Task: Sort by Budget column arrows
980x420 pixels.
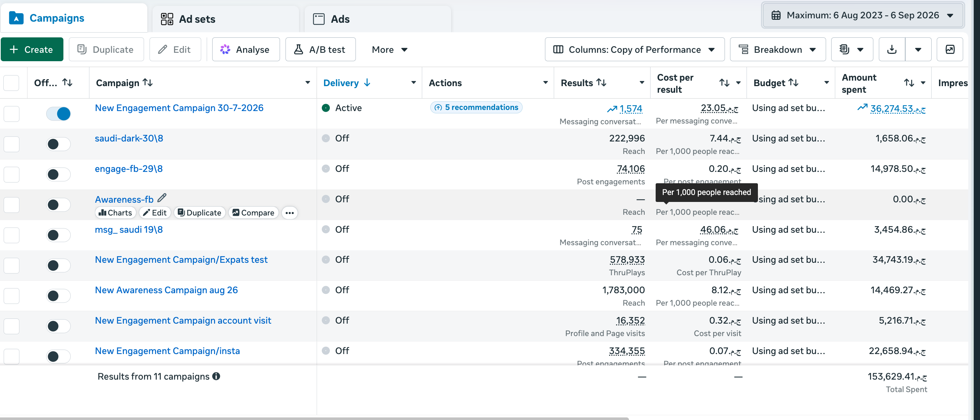Action: click(793, 82)
